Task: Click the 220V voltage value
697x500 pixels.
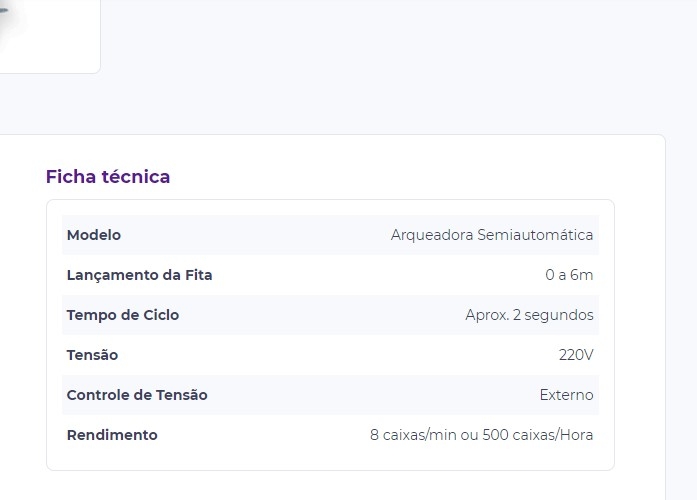Action: tap(576, 355)
